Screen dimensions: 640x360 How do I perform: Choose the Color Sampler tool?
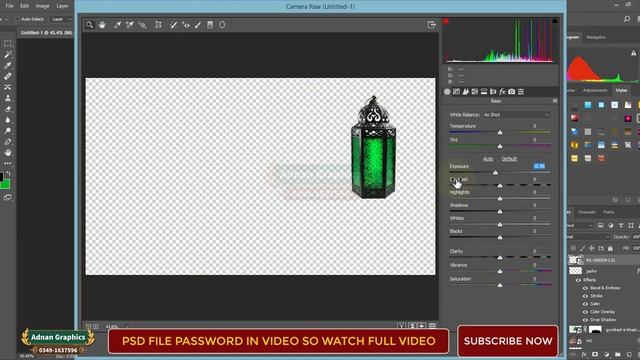(x=129, y=25)
